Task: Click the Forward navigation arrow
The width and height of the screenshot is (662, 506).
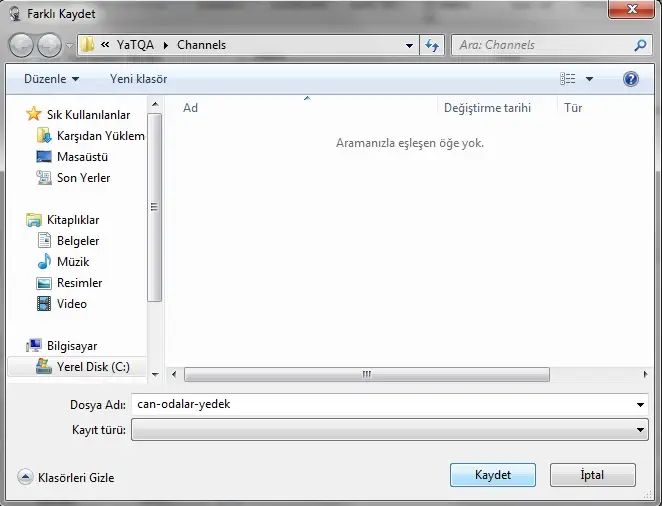Action: pyautogui.click(x=49, y=45)
